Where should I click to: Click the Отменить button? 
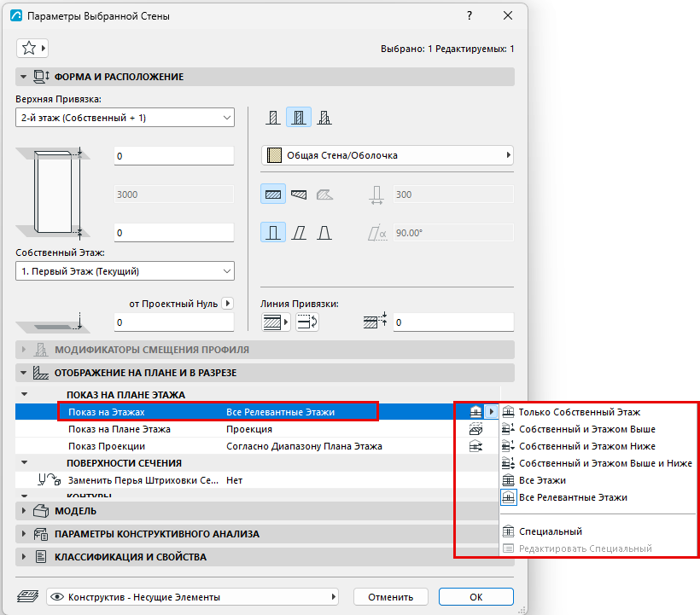[391, 597]
